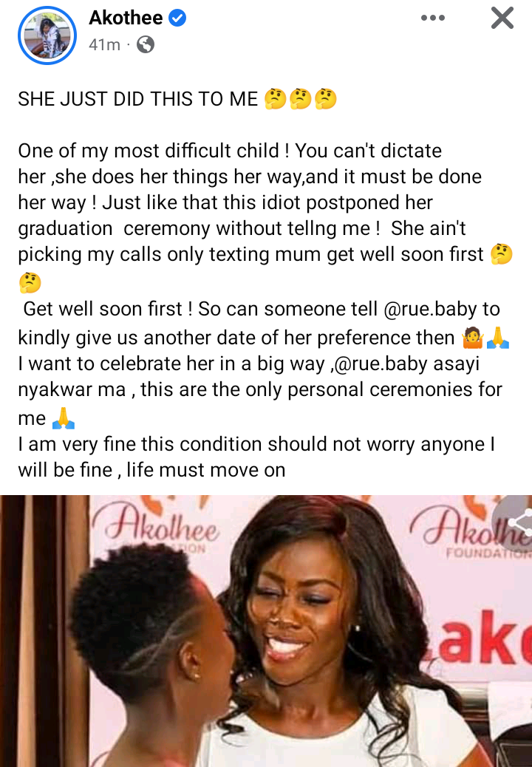Click the first thinking emoji in headline
The width and height of the screenshot is (532, 767).
coord(276,99)
